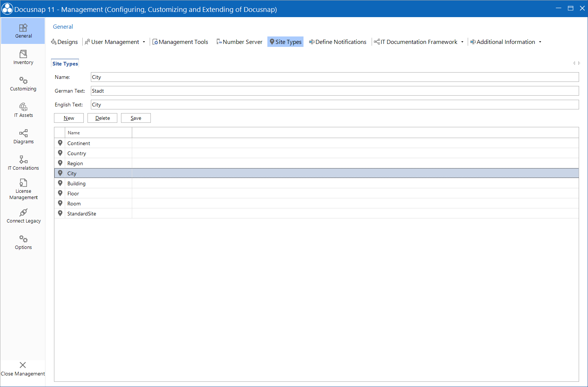Expand Additional Information dropdown arrow
Screen dimensions: 588x387
540,42
